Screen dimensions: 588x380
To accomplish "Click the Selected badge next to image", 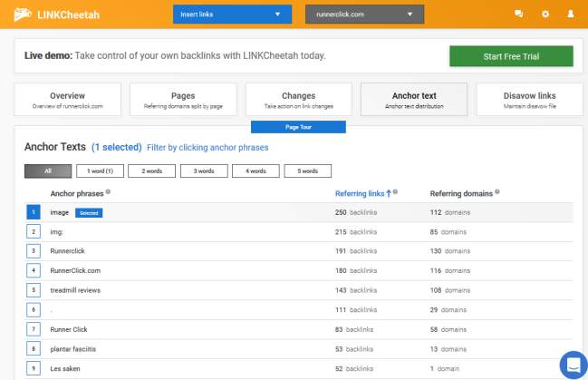I will pyautogui.click(x=89, y=213).
